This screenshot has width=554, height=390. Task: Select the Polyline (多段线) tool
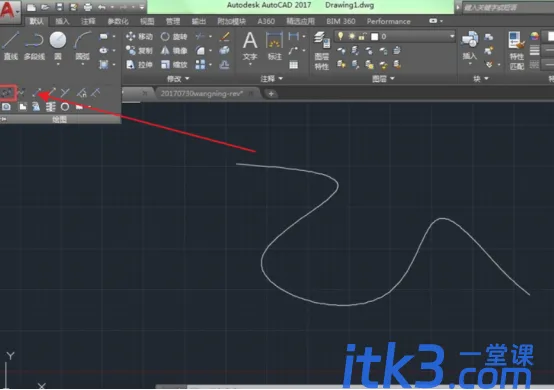[34, 45]
